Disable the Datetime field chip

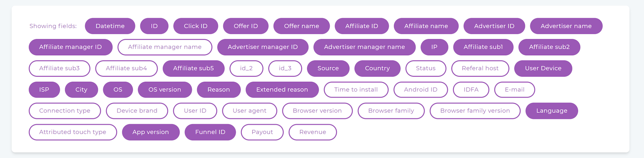pos(110,26)
